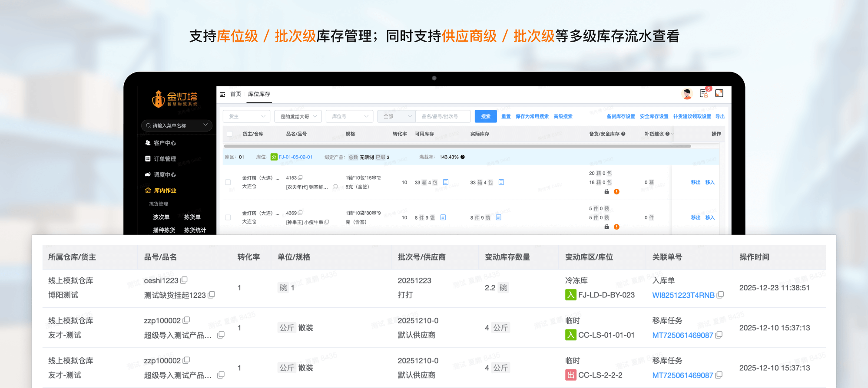Open the notifications icon with badge 5
The width and height of the screenshot is (868, 388).
704,93
